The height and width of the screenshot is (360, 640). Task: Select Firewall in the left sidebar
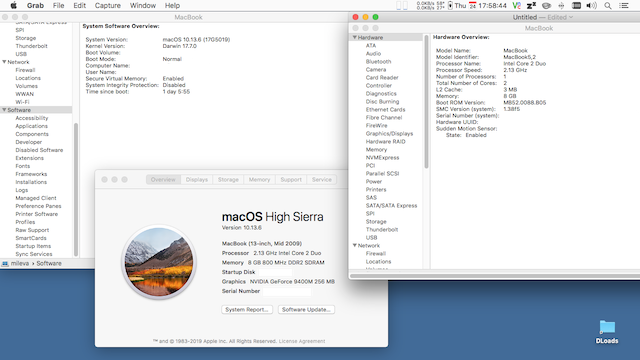point(25,70)
